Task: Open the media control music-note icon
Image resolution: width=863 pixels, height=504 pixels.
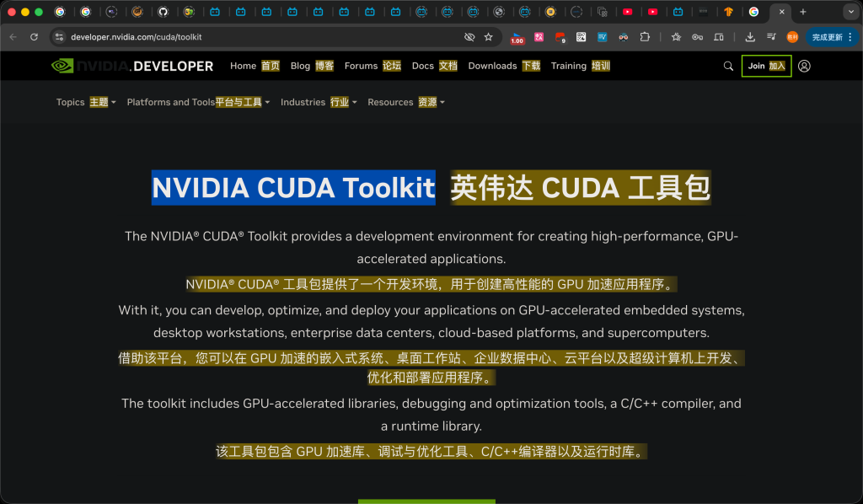Action: click(x=771, y=37)
